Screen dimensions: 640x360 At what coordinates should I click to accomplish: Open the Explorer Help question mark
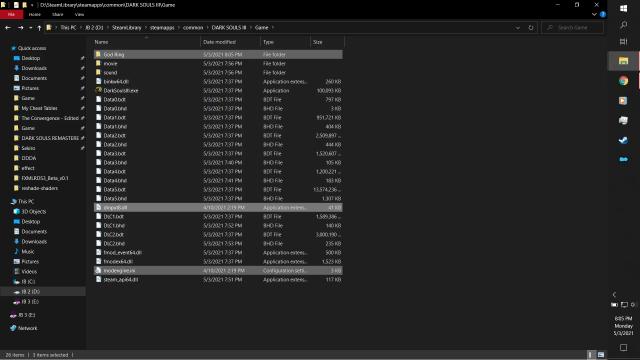click(603, 14)
